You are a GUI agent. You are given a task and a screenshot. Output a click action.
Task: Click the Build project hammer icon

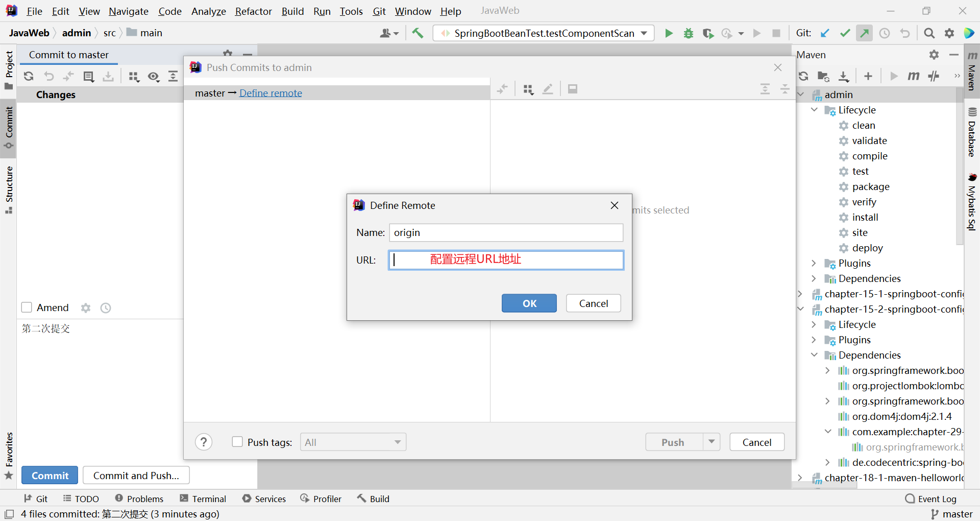click(x=418, y=33)
